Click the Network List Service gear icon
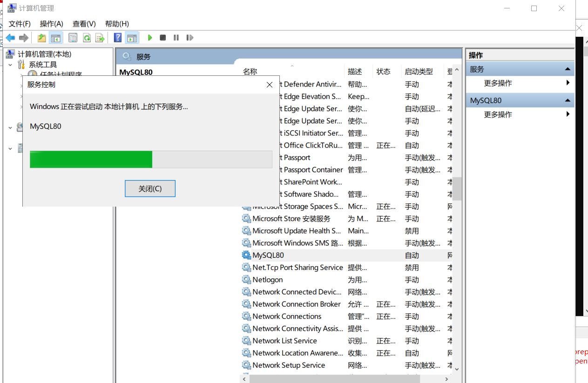 tap(246, 341)
